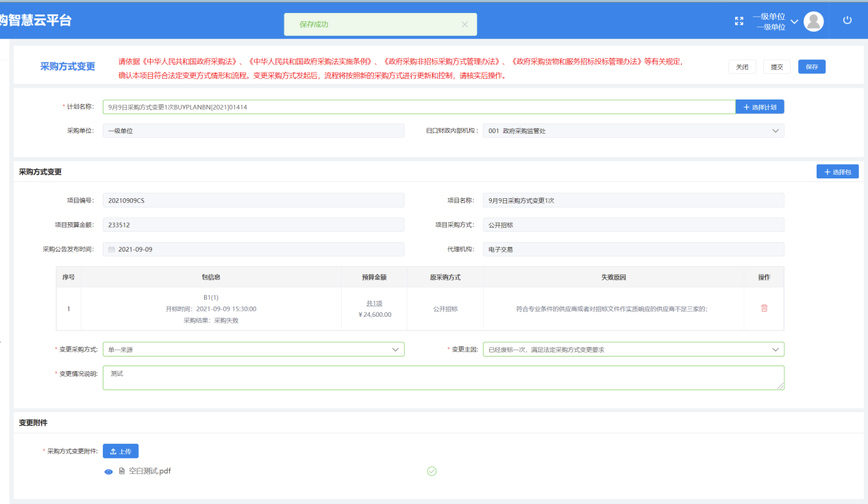
Task: Open the 共1项 budget link
Action: [x=374, y=303]
